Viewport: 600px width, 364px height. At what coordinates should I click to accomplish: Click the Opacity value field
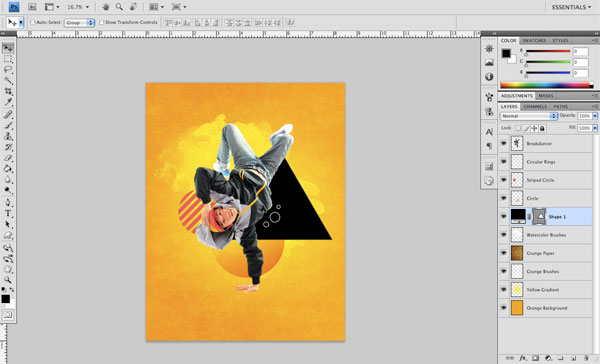tap(584, 116)
